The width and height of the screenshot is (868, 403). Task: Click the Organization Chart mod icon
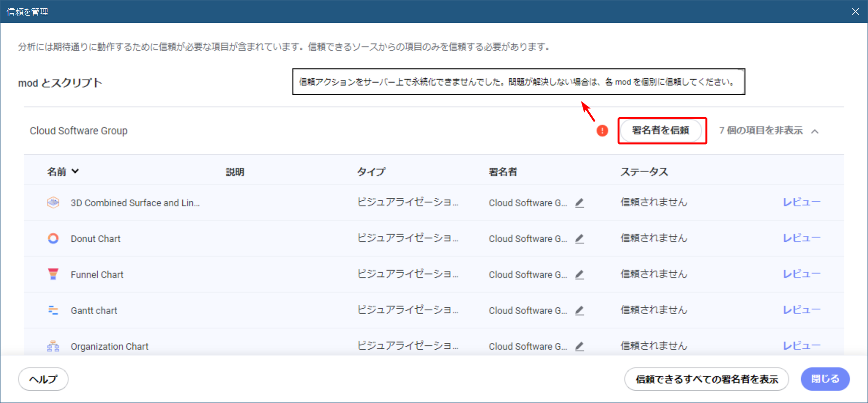tap(53, 346)
